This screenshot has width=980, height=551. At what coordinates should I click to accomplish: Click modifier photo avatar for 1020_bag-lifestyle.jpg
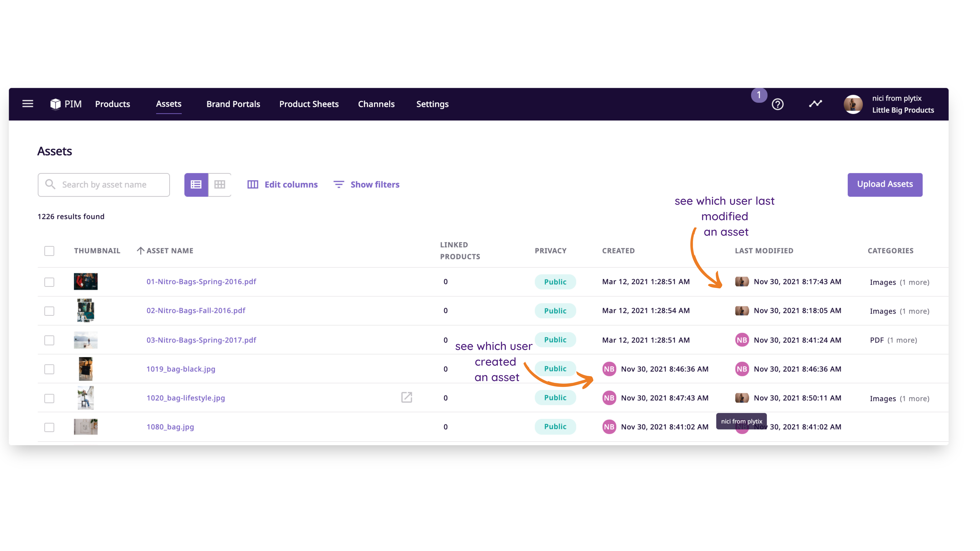pyautogui.click(x=741, y=398)
